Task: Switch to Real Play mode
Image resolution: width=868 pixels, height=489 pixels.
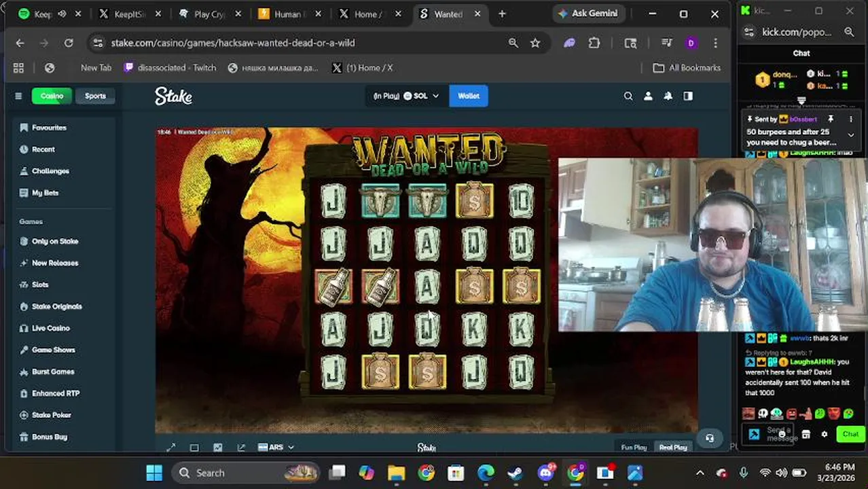Action: click(x=673, y=447)
